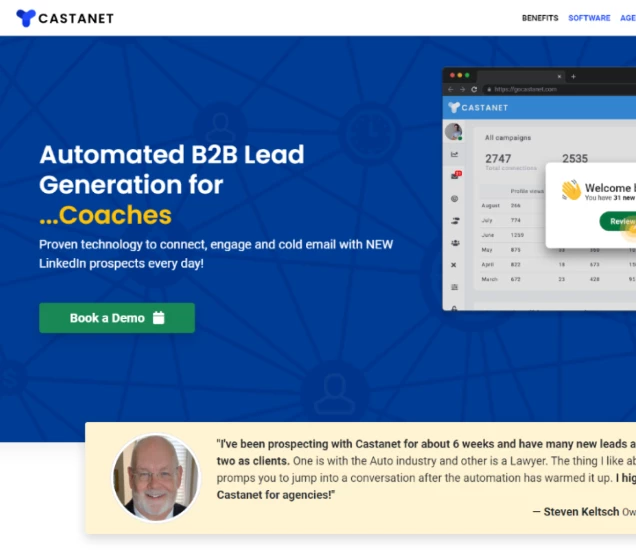Click the forward arrow in the mockup browser

pos(462,89)
